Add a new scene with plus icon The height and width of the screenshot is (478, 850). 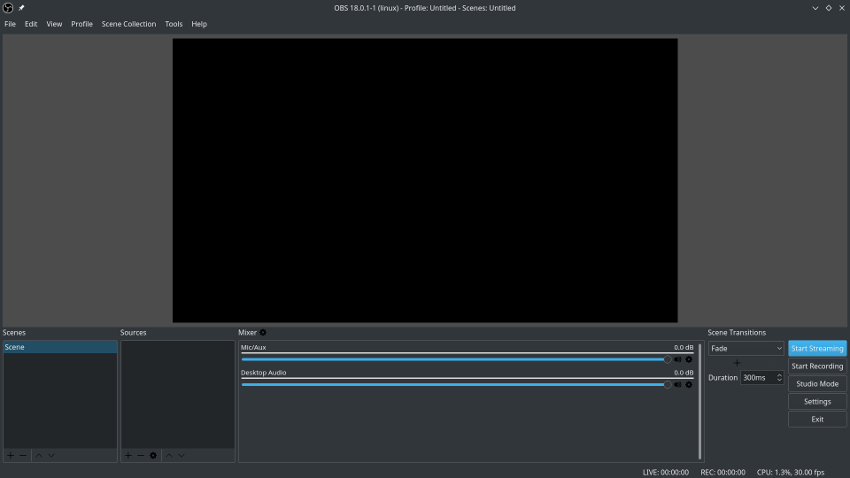tap(10, 455)
